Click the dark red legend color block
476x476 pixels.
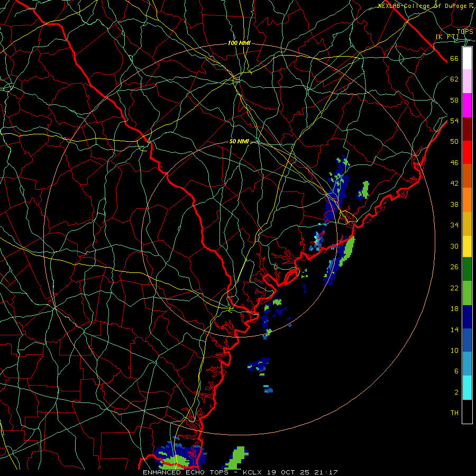point(467,129)
